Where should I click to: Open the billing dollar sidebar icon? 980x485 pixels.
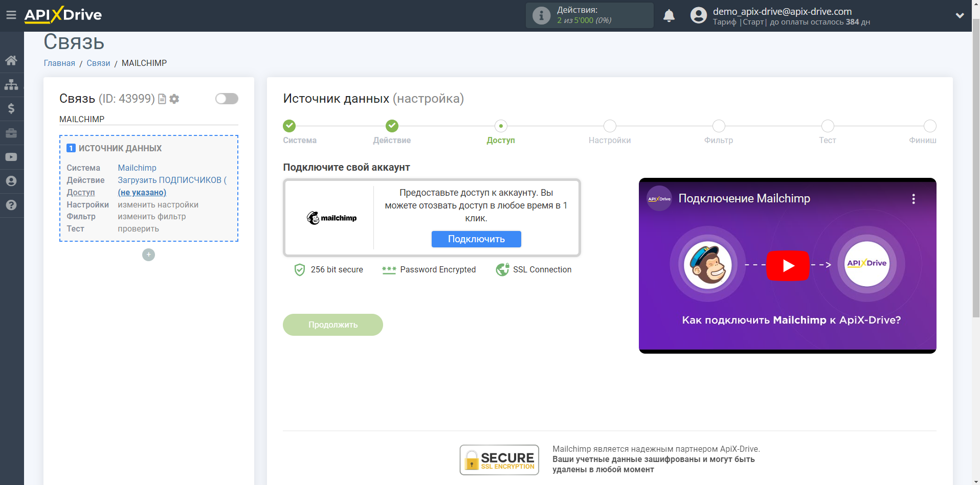[x=11, y=108]
